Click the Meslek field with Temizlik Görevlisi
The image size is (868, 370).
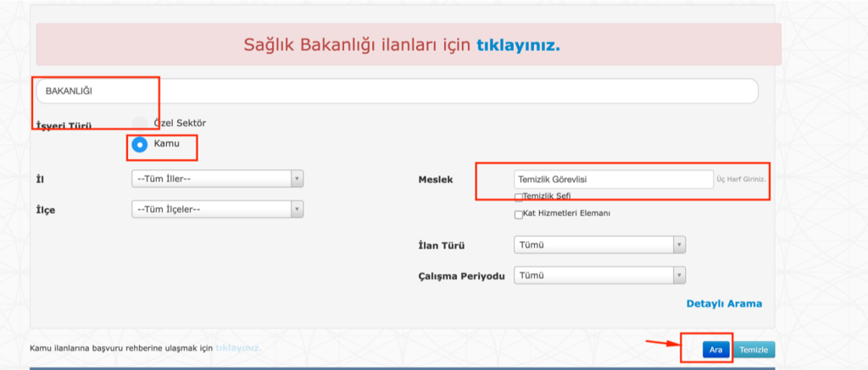coord(613,179)
